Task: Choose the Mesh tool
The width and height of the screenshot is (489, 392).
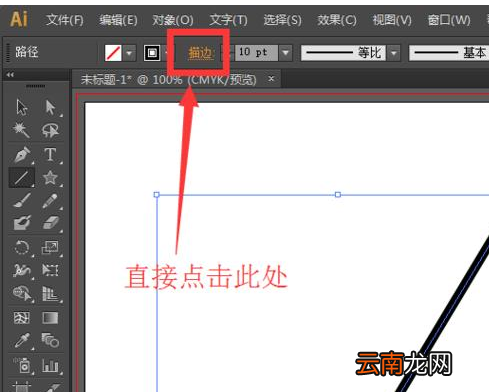Action: pyautogui.click(x=22, y=318)
